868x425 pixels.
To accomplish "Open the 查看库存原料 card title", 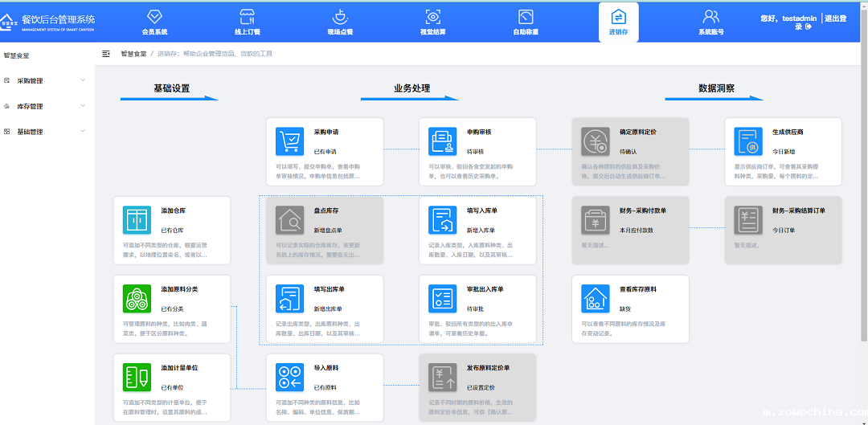I will click(x=637, y=289).
